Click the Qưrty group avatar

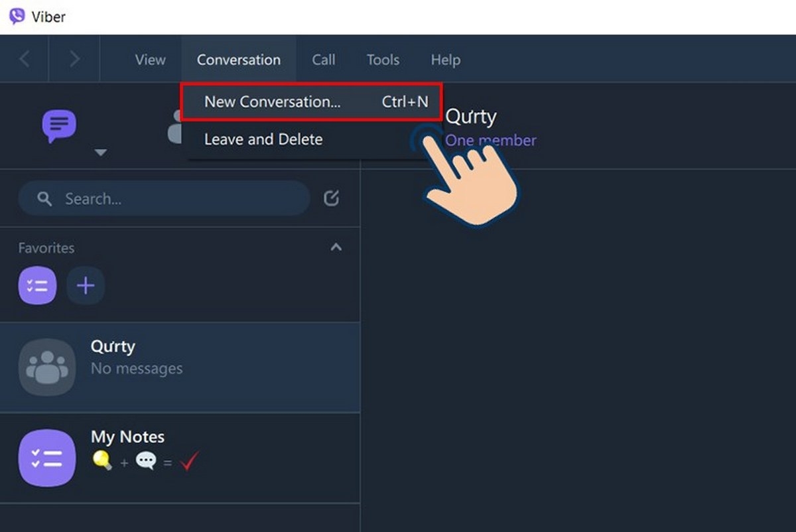pyautogui.click(x=47, y=367)
